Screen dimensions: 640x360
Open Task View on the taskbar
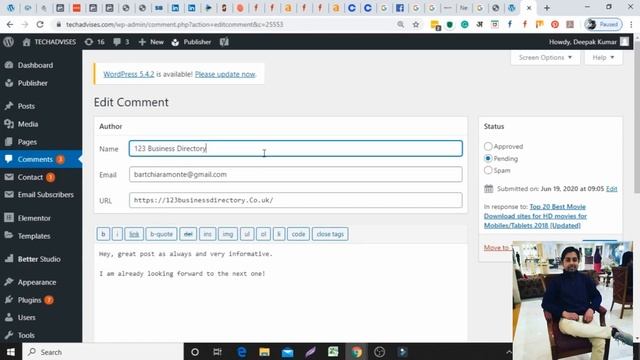pos(218,352)
